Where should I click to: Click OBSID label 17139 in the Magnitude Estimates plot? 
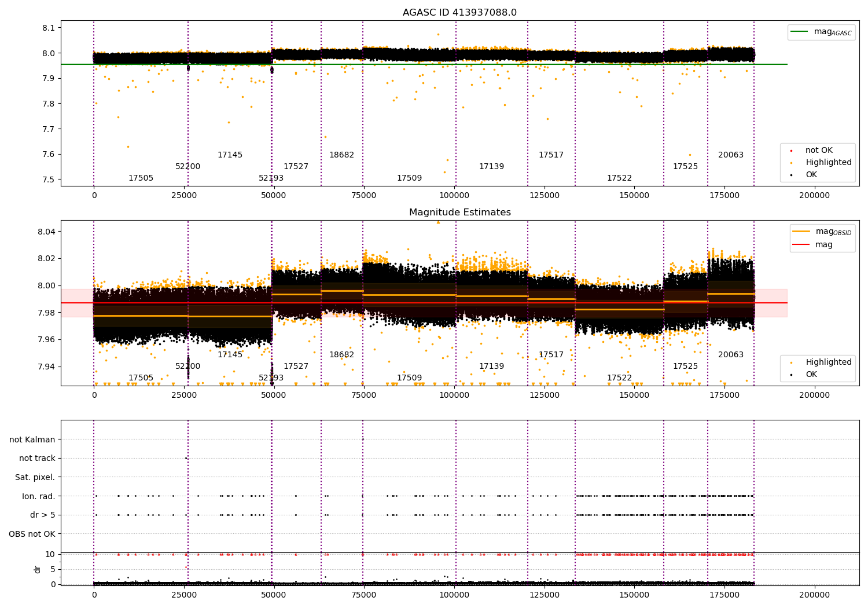coord(491,367)
